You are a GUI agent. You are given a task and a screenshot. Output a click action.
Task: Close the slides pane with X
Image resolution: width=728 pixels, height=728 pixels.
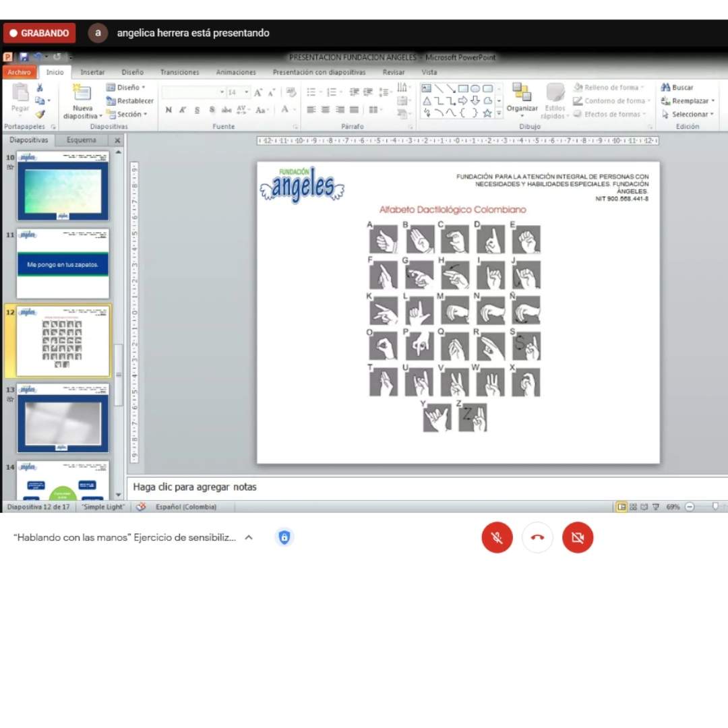(x=117, y=140)
